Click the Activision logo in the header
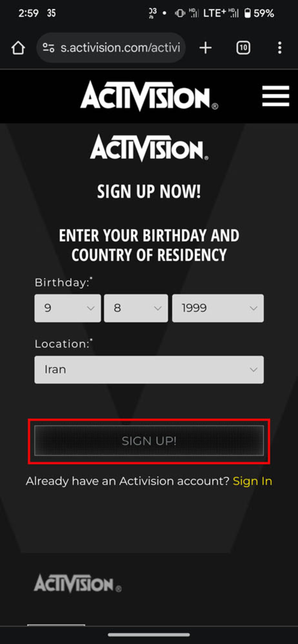This screenshot has width=298, height=644. 149,96
